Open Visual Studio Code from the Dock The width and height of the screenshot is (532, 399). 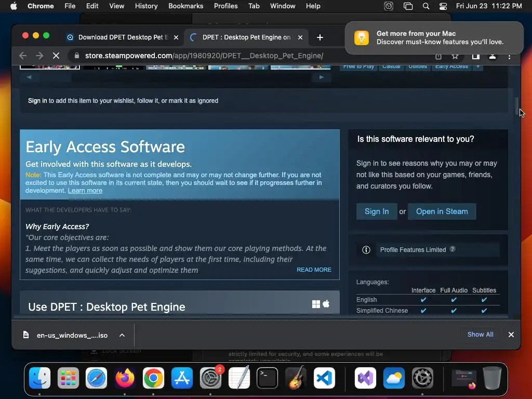tap(324, 378)
